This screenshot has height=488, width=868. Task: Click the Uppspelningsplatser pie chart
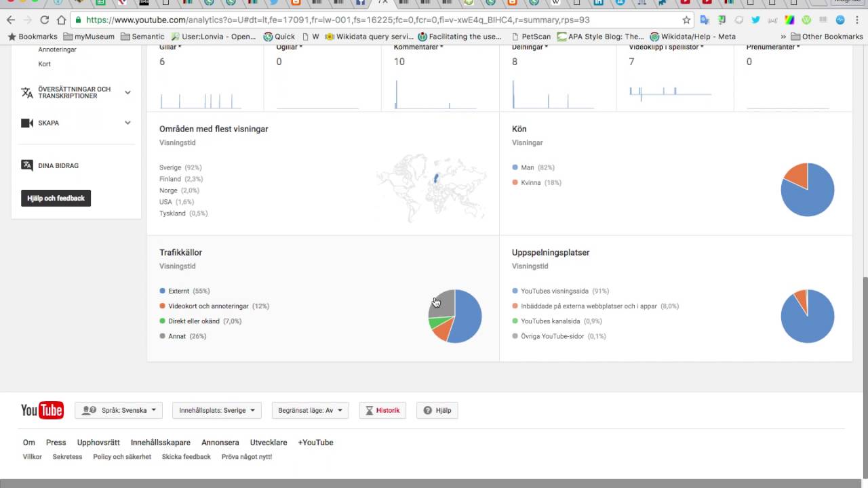808,316
